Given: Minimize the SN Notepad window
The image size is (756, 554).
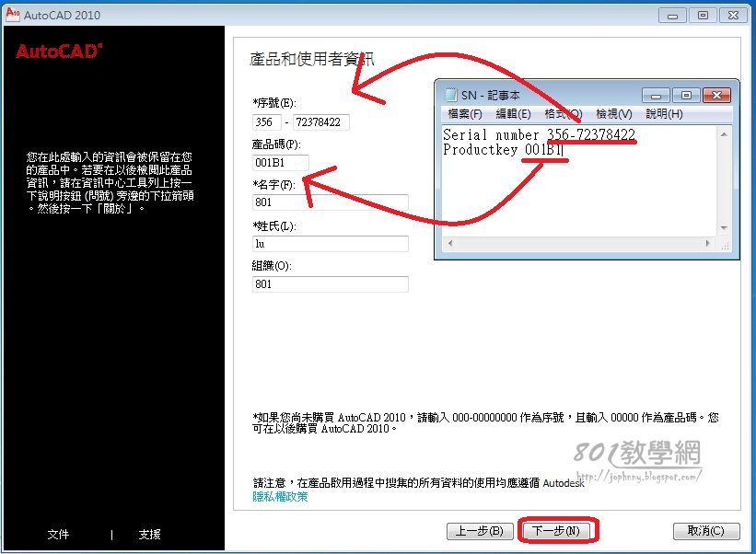Looking at the screenshot, I should tap(656, 96).
